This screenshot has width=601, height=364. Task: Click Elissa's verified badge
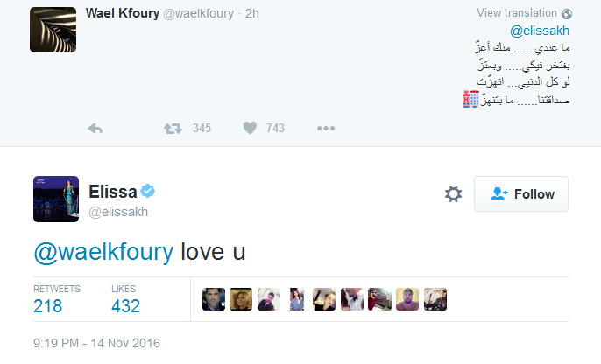pos(150,192)
